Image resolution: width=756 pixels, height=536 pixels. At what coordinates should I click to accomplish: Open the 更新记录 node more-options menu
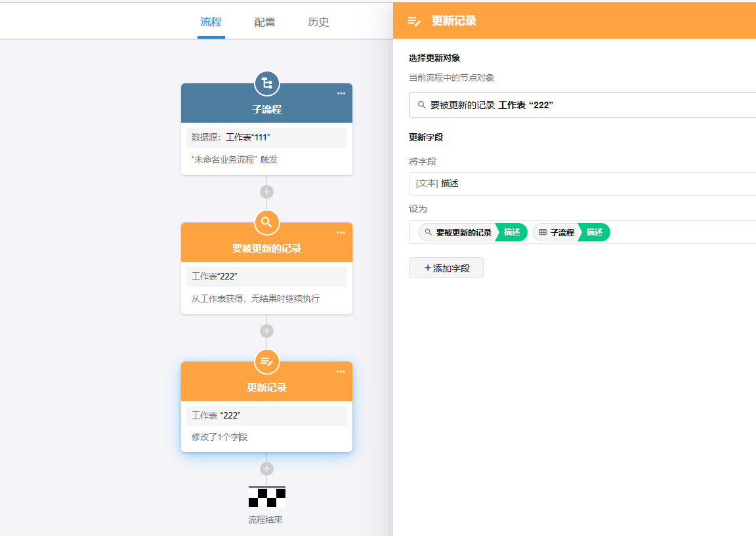tap(341, 371)
